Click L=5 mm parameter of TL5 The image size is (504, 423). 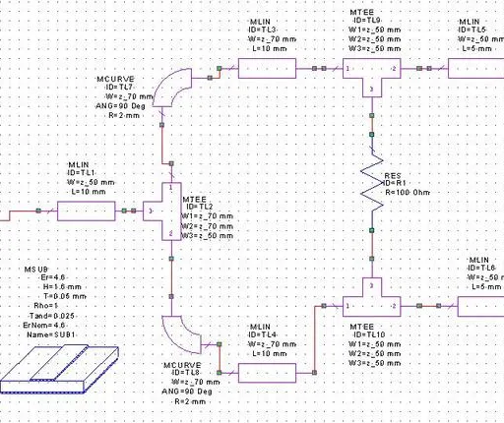point(477,48)
